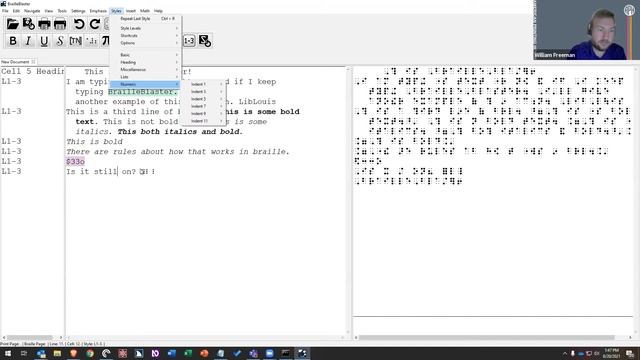Expand the Indent 5 submenu

tap(203, 99)
